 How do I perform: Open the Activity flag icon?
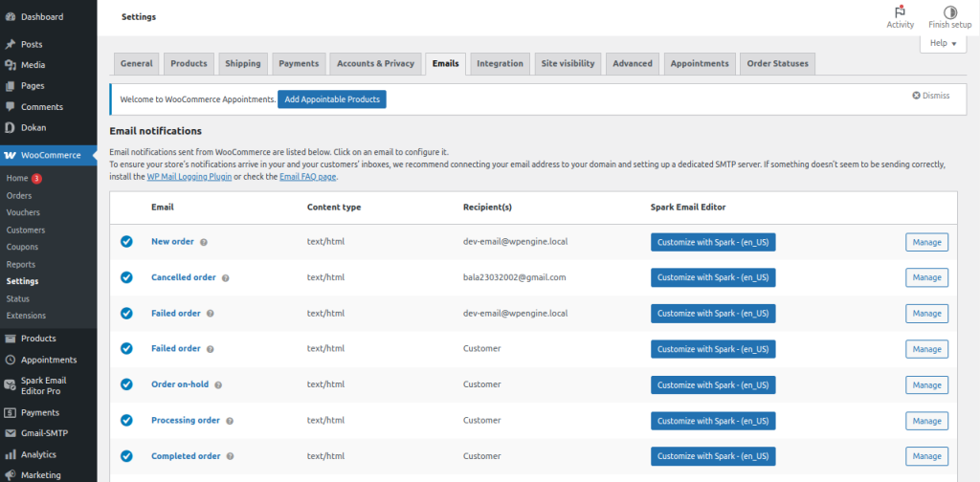click(x=900, y=11)
